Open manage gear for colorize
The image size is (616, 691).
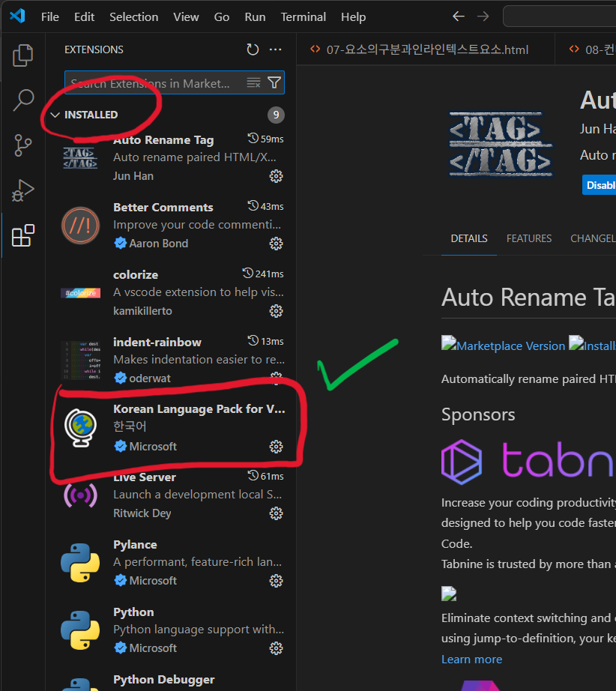tap(276, 311)
